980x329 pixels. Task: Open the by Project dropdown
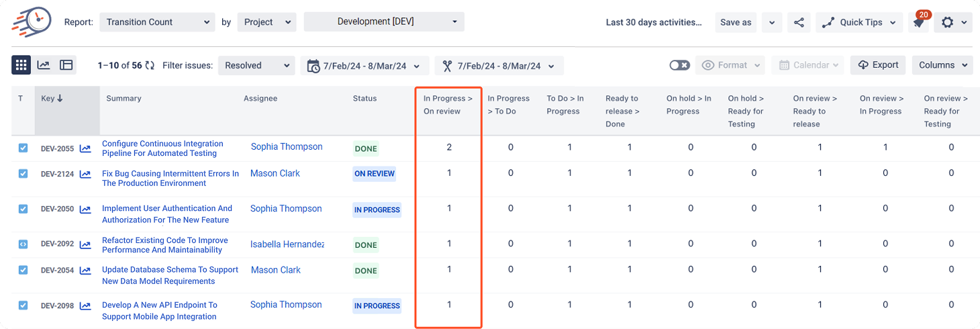(x=266, y=22)
